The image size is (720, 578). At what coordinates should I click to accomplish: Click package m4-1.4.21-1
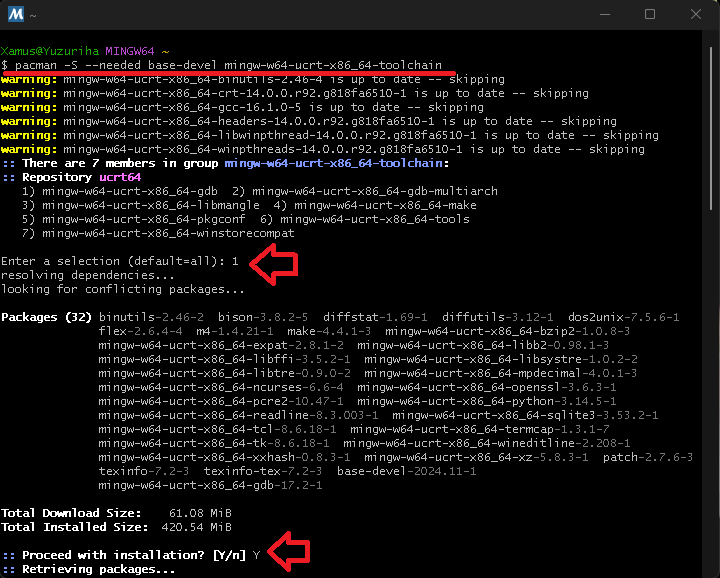[x=235, y=331]
